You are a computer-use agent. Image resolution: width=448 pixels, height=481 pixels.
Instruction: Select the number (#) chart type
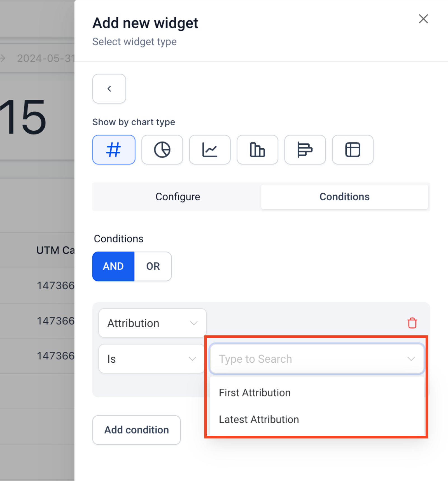point(114,150)
